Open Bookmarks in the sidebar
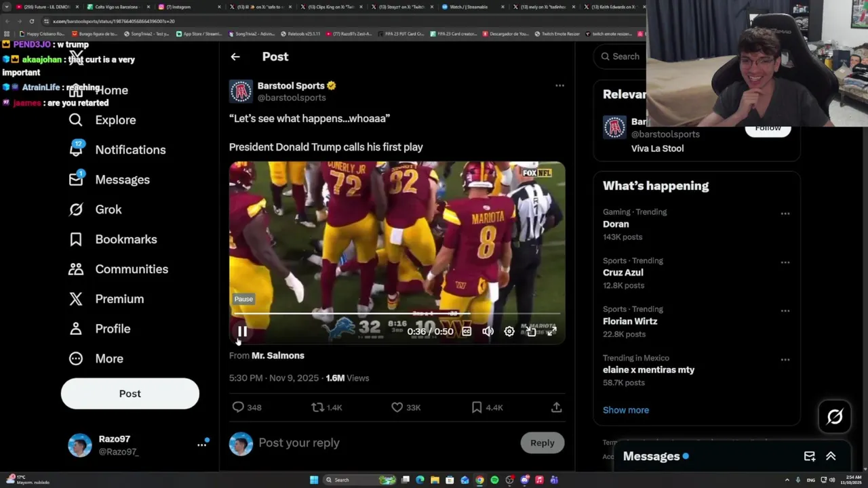Image resolution: width=868 pixels, height=488 pixels. pyautogui.click(x=113, y=239)
